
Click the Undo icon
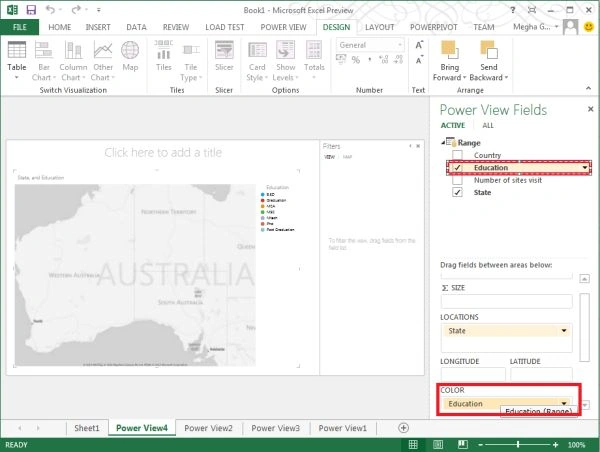(x=50, y=10)
